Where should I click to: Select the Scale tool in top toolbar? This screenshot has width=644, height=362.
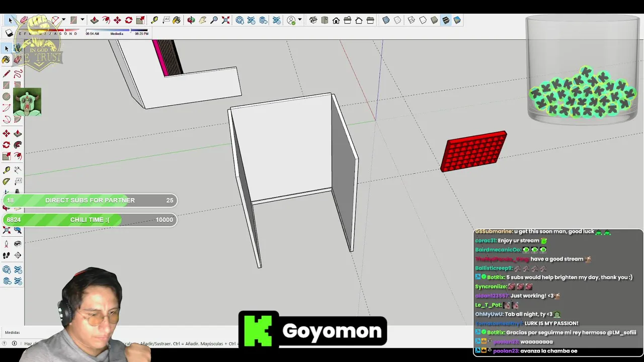click(x=140, y=20)
